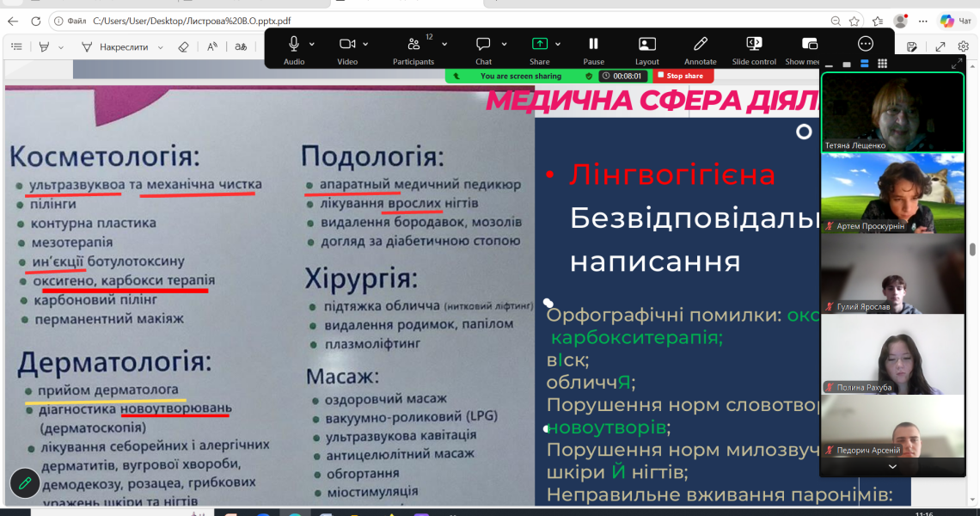Click the PDF vertical scrollbar thumb
Image resolution: width=980 pixels, height=516 pixels.
972,249
